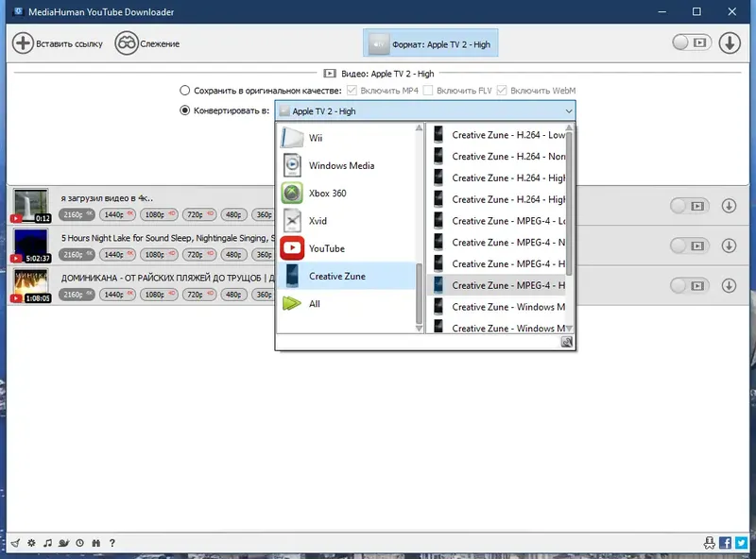Toggle the switch on the Night Lake row
Screen dimensions: 756x559
coord(690,246)
